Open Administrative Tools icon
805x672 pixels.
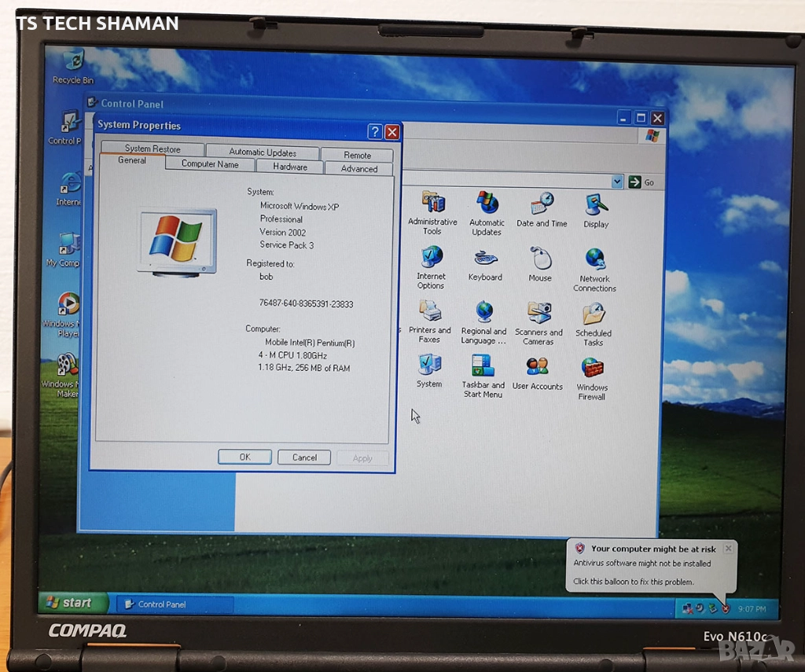pos(432,204)
